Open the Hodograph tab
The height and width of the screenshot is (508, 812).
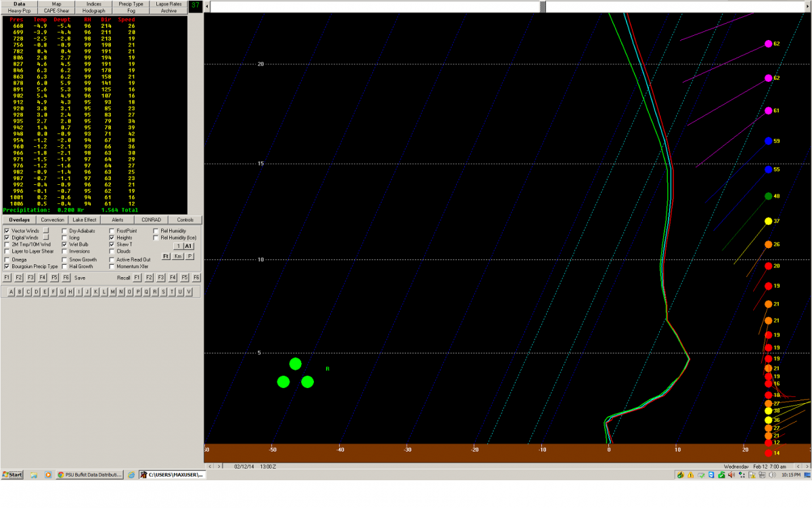point(93,11)
